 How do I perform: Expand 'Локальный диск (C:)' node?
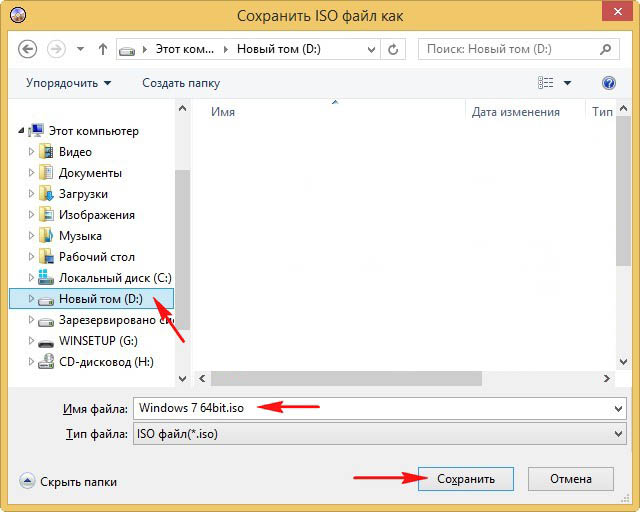click(x=31, y=278)
